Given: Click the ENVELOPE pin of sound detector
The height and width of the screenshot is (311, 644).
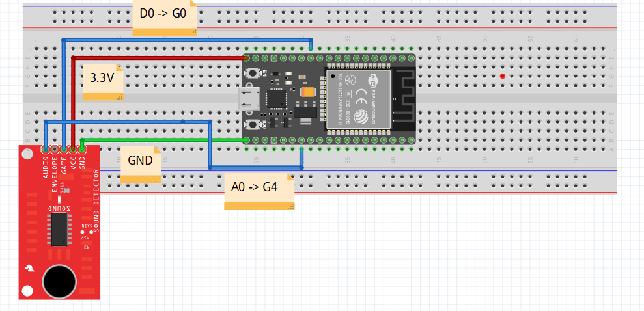Looking at the screenshot, I should 55,150.
